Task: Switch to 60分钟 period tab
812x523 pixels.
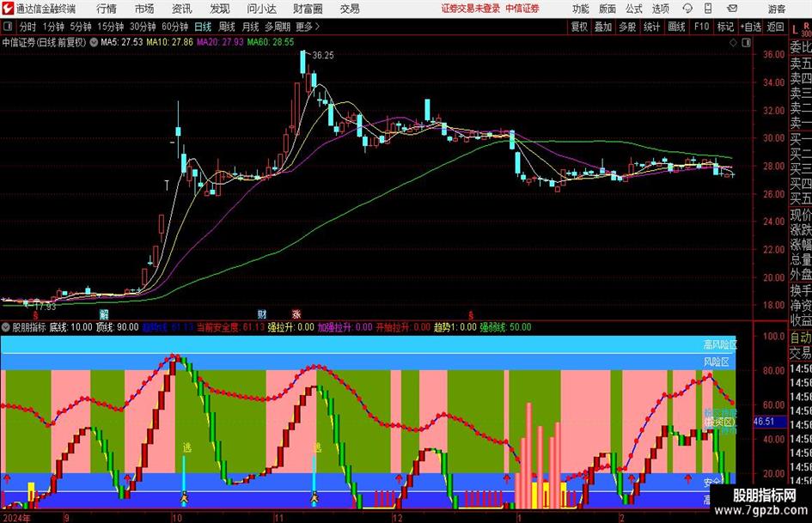Action: pyautogui.click(x=174, y=27)
